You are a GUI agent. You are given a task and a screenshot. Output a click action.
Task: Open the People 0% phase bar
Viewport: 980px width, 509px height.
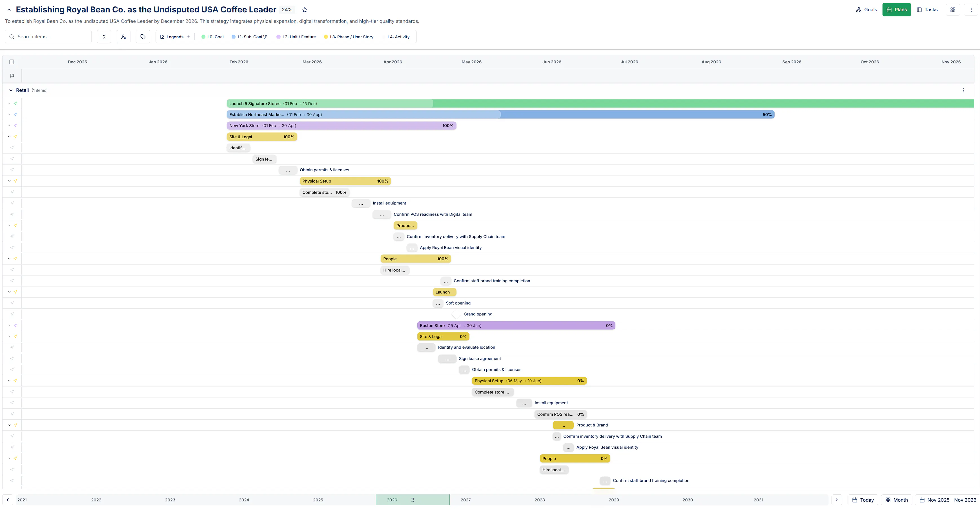(575, 459)
